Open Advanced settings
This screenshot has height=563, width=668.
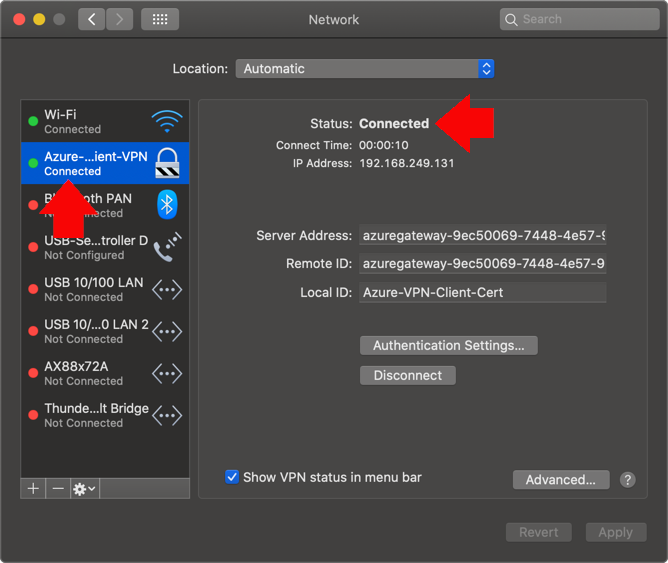click(561, 480)
